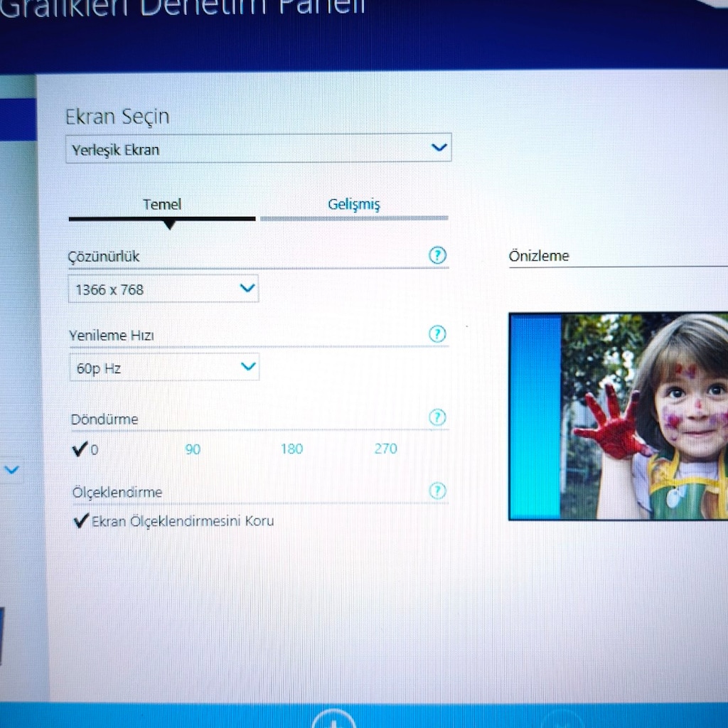Select 90 degree rotation
The height and width of the screenshot is (728, 728).
tap(193, 449)
